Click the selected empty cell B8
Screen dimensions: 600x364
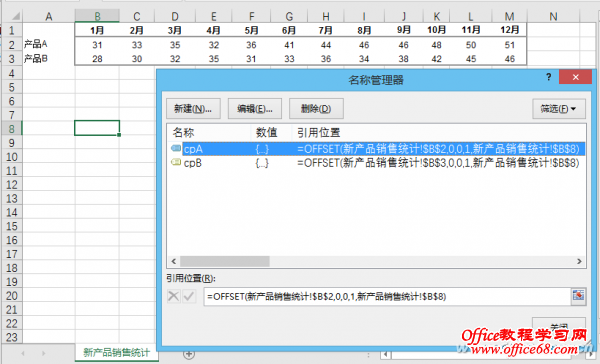coord(97,128)
